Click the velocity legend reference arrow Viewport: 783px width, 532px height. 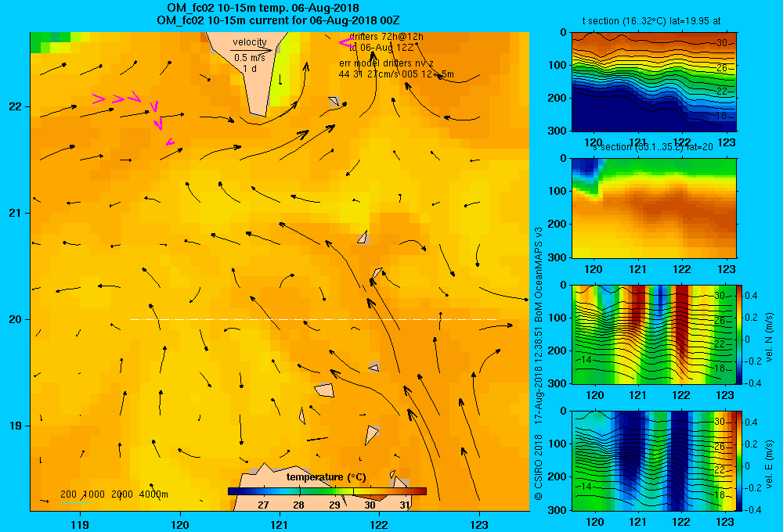pos(251,50)
